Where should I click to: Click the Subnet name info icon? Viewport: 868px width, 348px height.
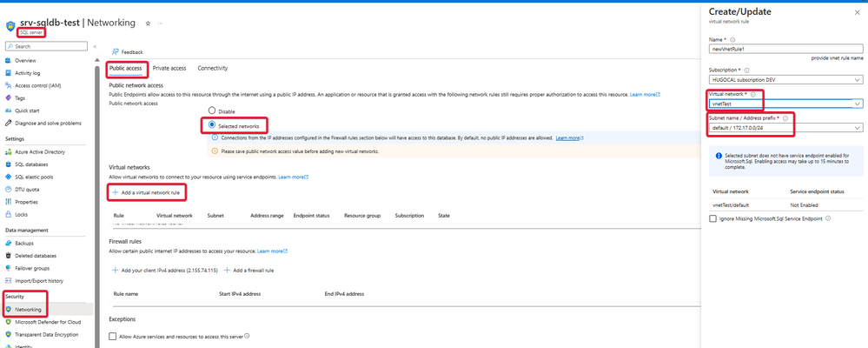point(785,118)
